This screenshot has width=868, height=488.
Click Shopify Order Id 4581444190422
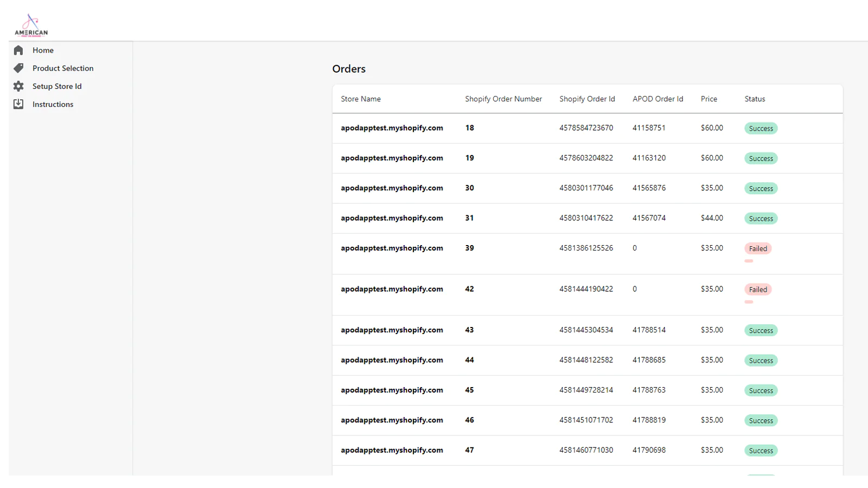tap(586, 289)
